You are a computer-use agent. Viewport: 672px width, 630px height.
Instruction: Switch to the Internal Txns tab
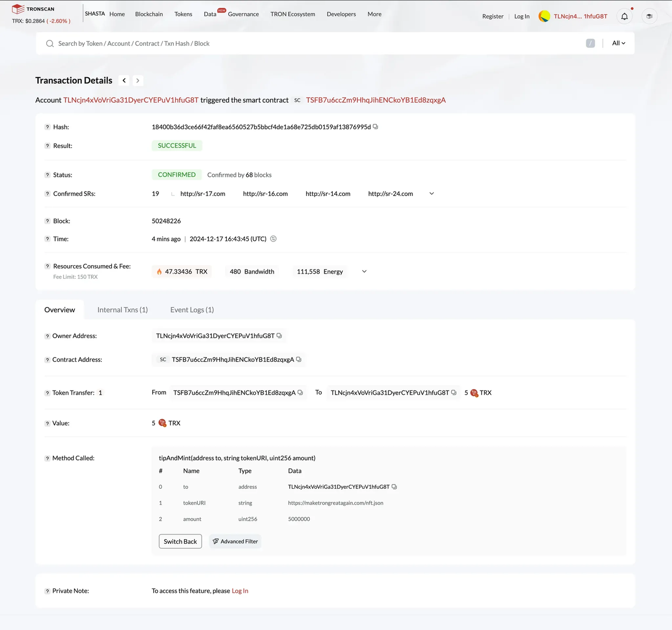click(123, 310)
